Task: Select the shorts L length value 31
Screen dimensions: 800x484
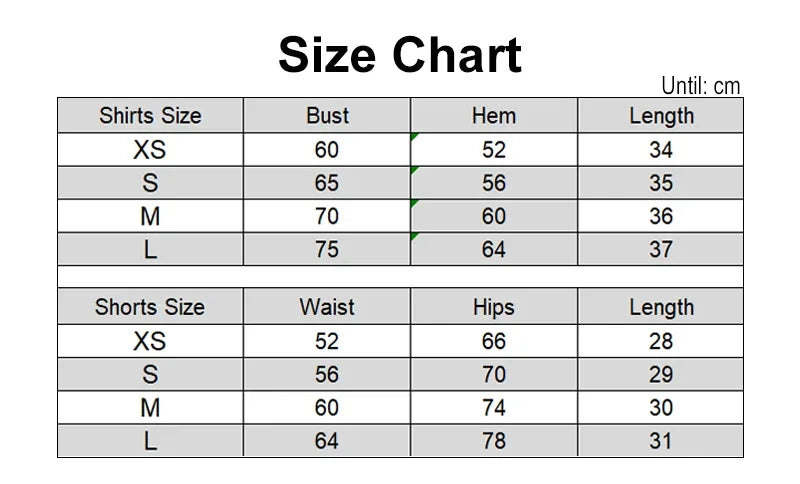Action: tap(661, 440)
